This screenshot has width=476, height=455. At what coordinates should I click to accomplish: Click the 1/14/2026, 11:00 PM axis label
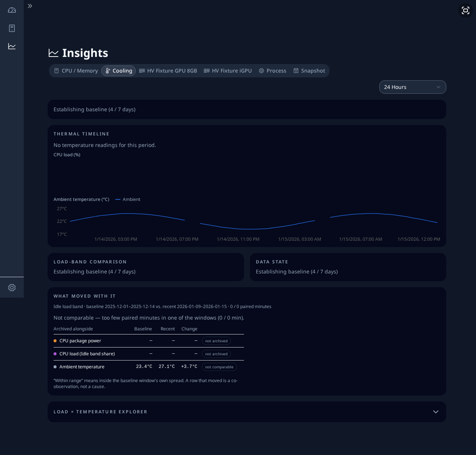point(238,239)
